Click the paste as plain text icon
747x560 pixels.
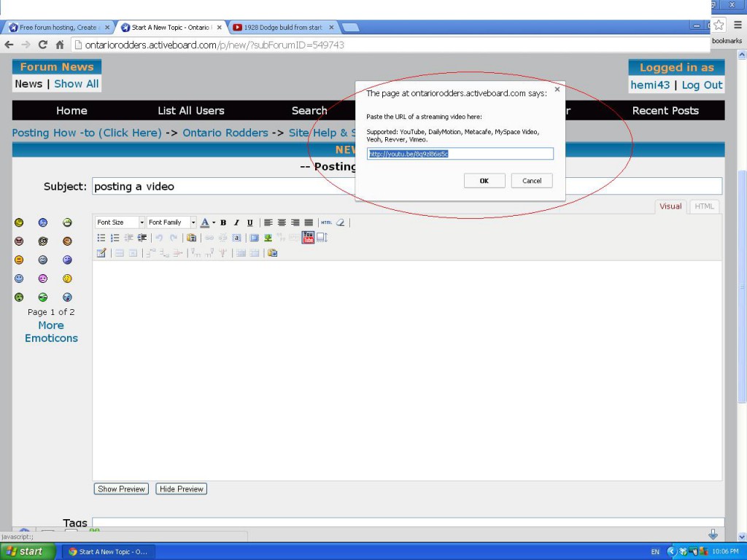[191, 238]
